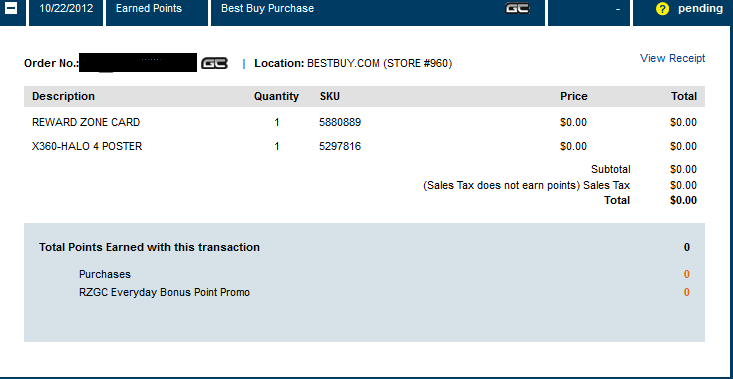Image resolution: width=733 pixels, height=379 pixels.
Task: Select the 10/22/2012 date cell
Action: [66, 8]
